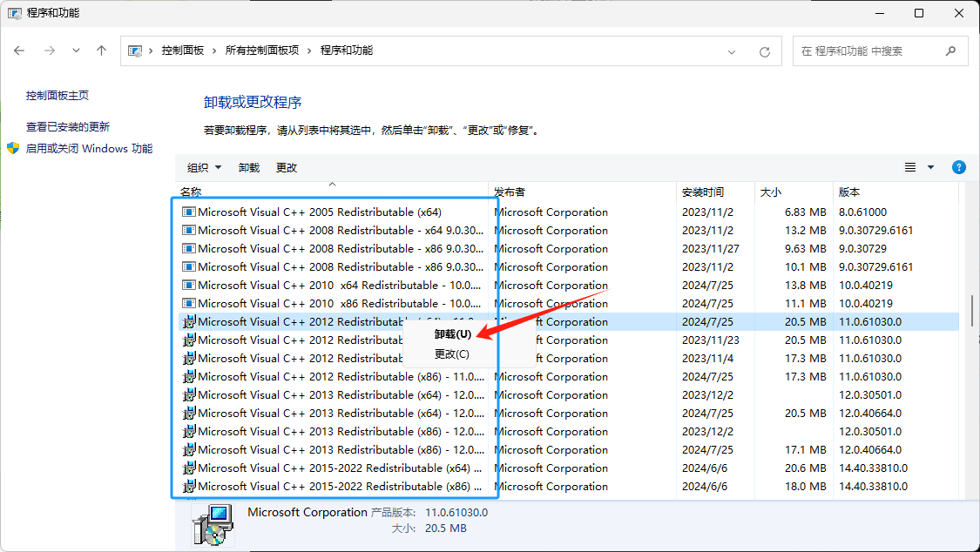Image resolution: width=980 pixels, height=552 pixels.
Task: Go back with the back arrow
Action: [19, 50]
